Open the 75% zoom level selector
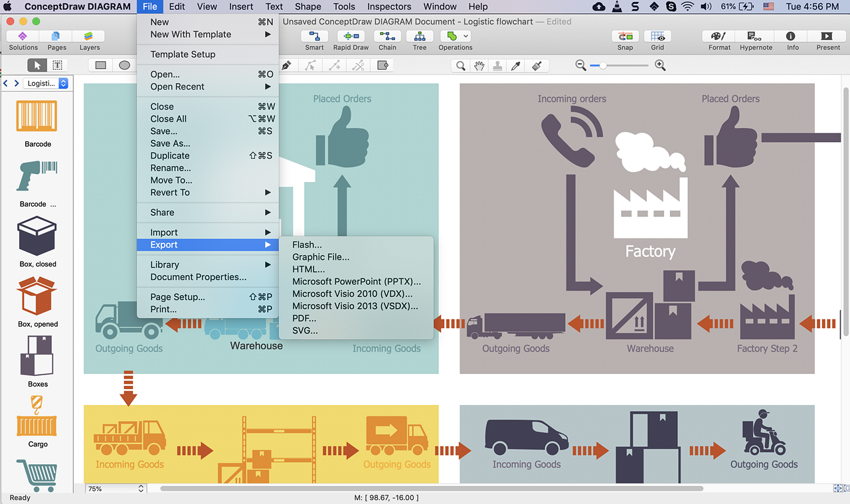Viewport: 850px width, 504px height. coord(116,489)
